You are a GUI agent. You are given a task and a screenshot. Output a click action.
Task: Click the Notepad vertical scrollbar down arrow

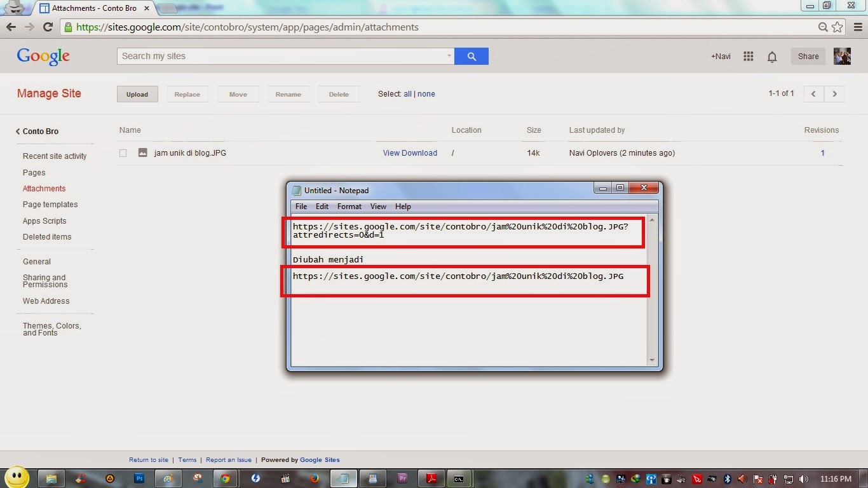pyautogui.click(x=652, y=360)
